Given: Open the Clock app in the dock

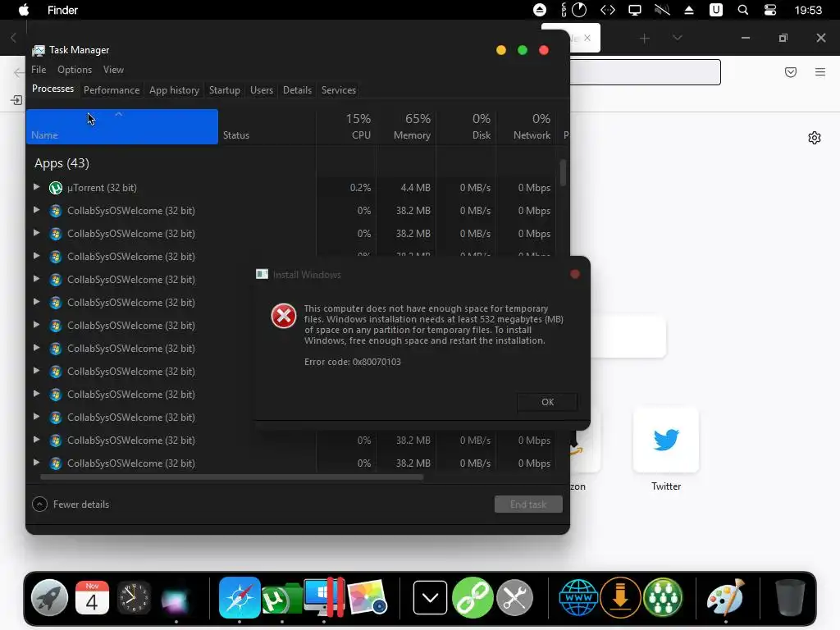Looking at the screenshot, I should pos(134,597).
